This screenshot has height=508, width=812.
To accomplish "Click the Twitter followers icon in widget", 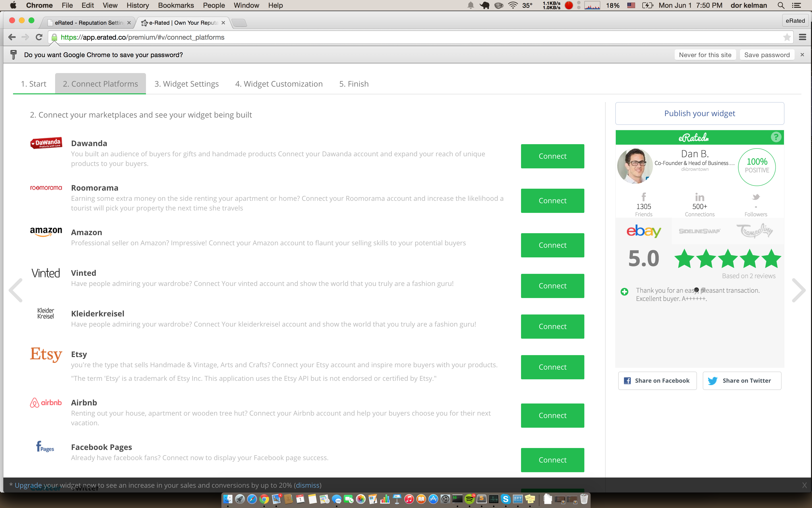I will (756, 197).
